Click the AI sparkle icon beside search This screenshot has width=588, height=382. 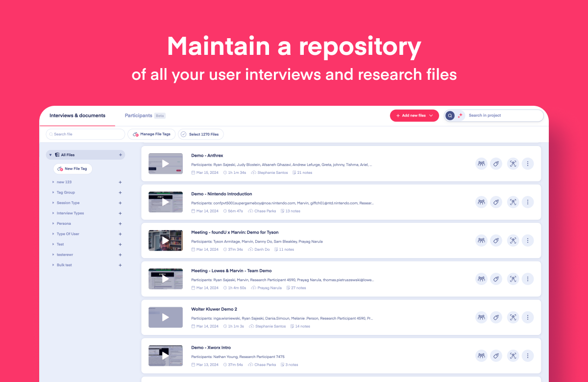[460, 116]
